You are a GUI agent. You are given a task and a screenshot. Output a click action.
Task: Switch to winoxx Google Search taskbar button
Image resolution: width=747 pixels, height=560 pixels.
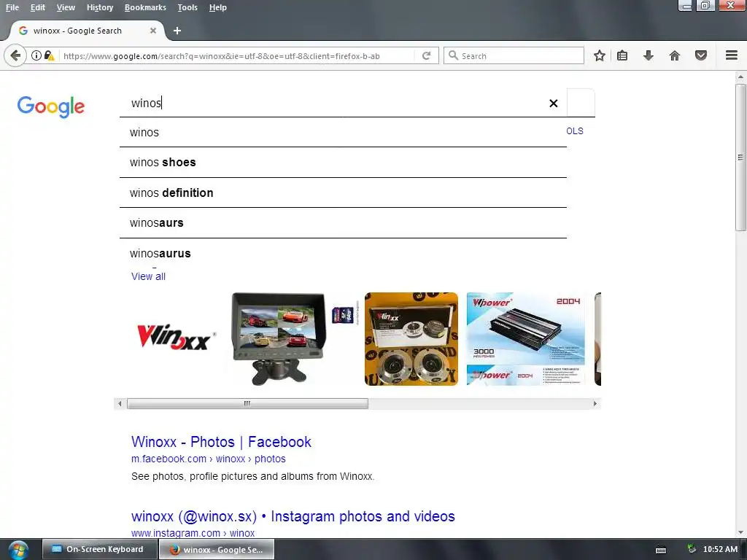(x=216, y=550)
